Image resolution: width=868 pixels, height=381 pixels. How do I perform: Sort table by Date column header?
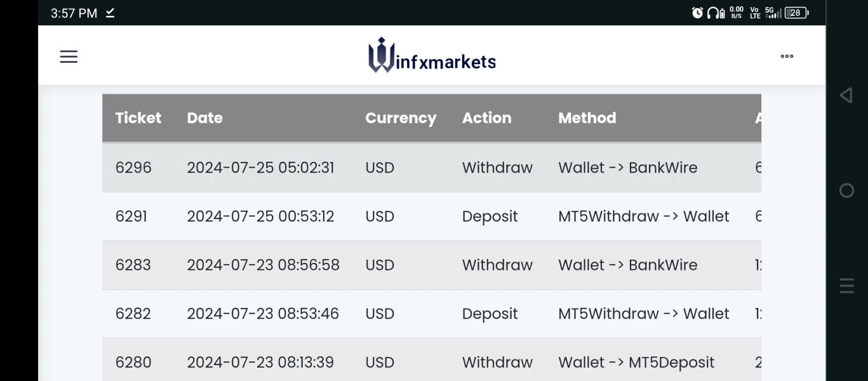pos(204,118)
